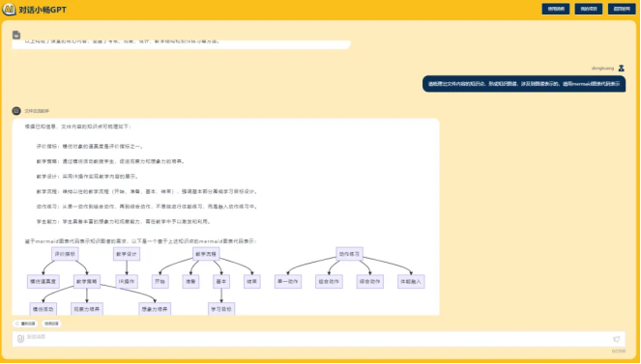Click the 单一动作 diagram node
The width and height of the screenshot is (641, 364).
point(288,281)
